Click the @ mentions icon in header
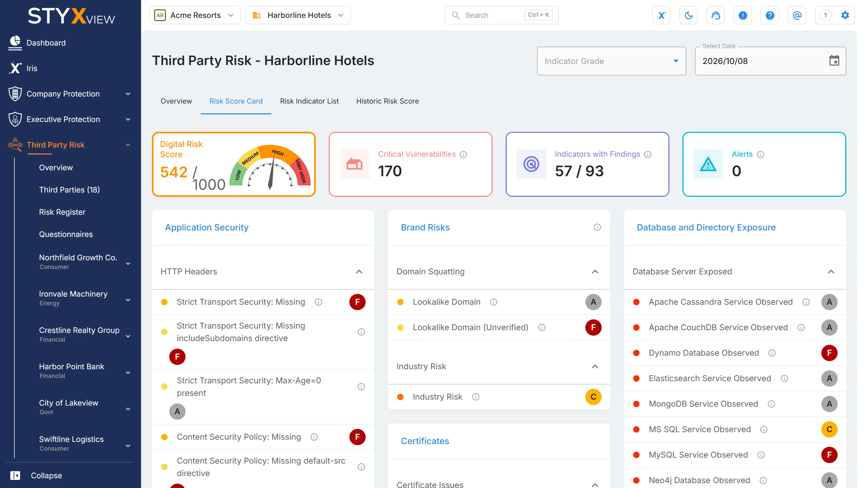 click(797, 15)
